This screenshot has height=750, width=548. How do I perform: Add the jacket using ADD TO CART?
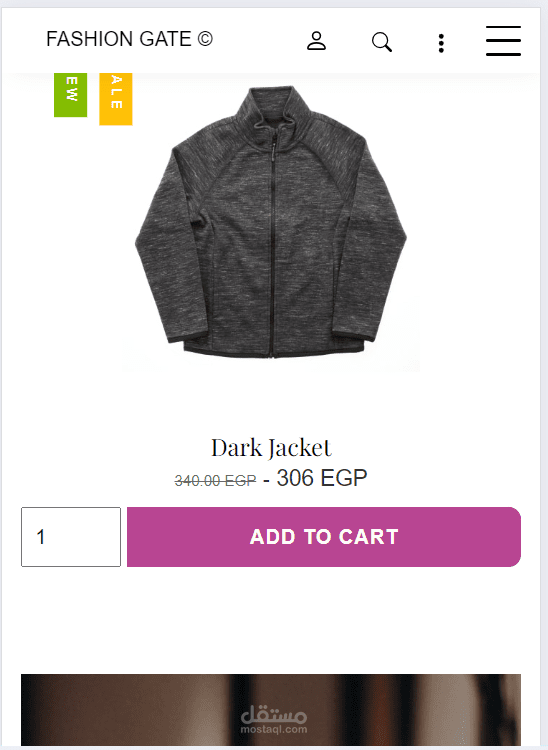click(x=324, y=537)
